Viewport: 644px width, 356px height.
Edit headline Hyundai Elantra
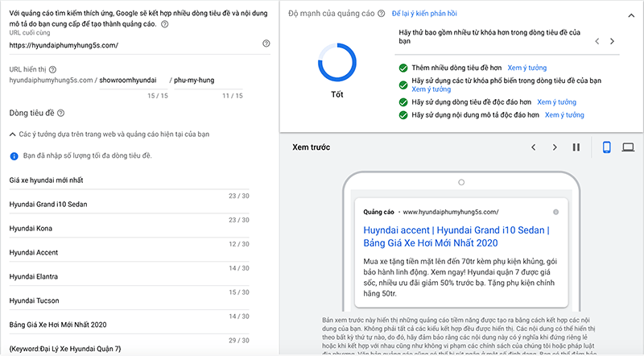coord(129,276)
